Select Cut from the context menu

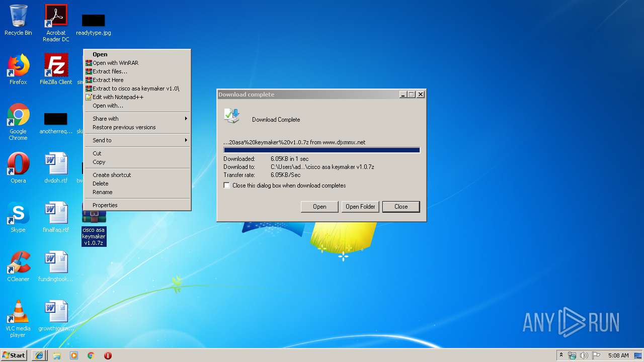[137, 153]
